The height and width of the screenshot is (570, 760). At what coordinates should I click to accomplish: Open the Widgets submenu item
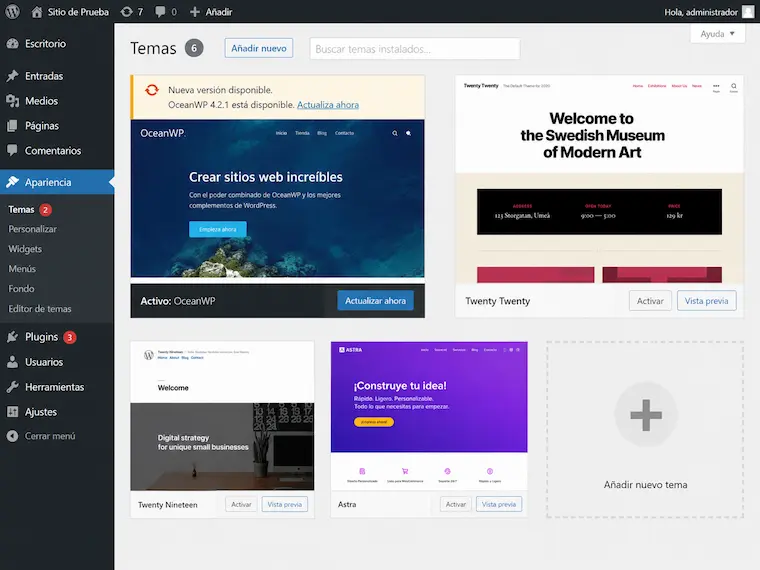(25, 249)
